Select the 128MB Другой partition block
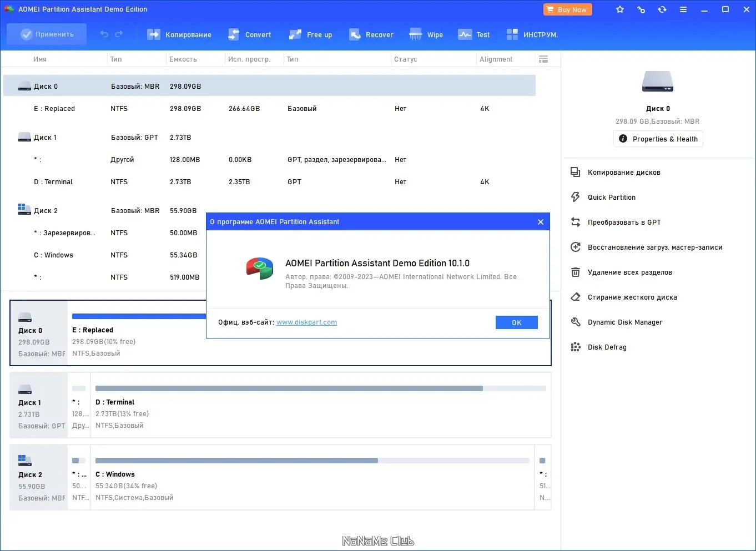The width and height of the screenshot is (756, 551). [79, 405]
